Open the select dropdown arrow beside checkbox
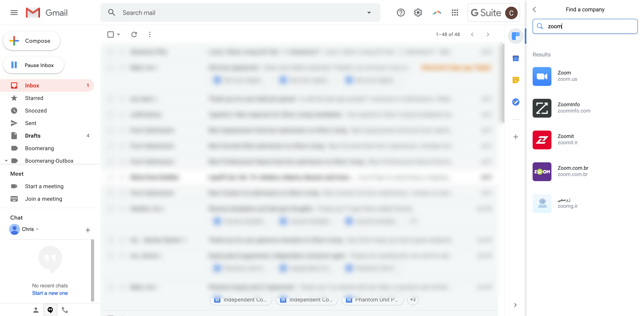 (118, 34)
